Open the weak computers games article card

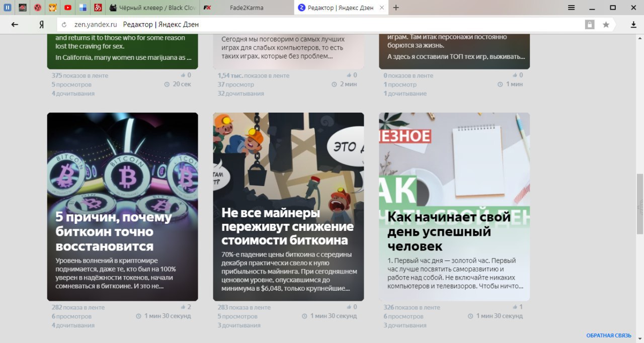pos(288,51)
